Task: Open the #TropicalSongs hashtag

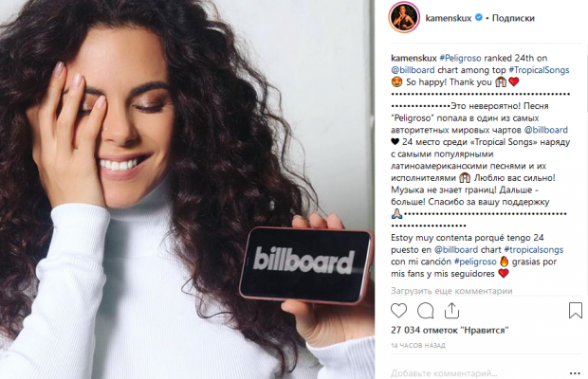Action: 539,70
